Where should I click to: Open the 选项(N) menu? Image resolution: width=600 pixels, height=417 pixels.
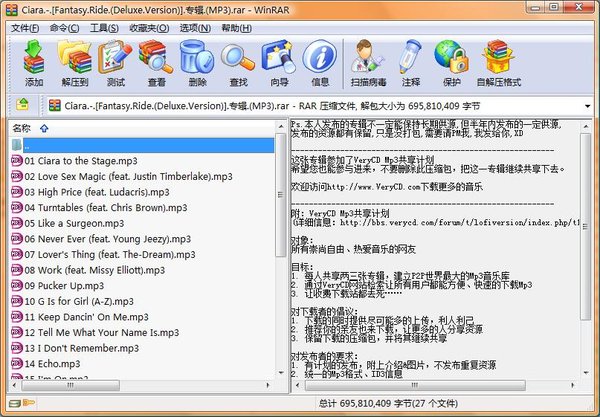(x=195, y=28)
